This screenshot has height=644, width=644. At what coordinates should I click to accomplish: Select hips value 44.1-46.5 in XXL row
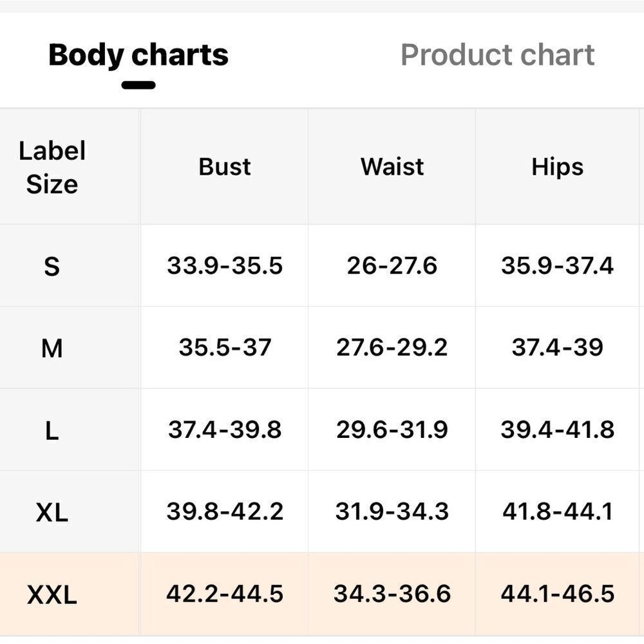(x=558, y=594)
